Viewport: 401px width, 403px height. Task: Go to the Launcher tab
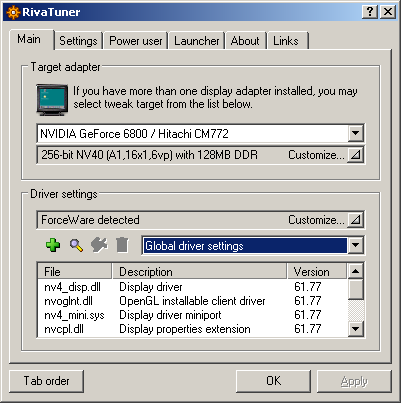(x=197, y=41)
